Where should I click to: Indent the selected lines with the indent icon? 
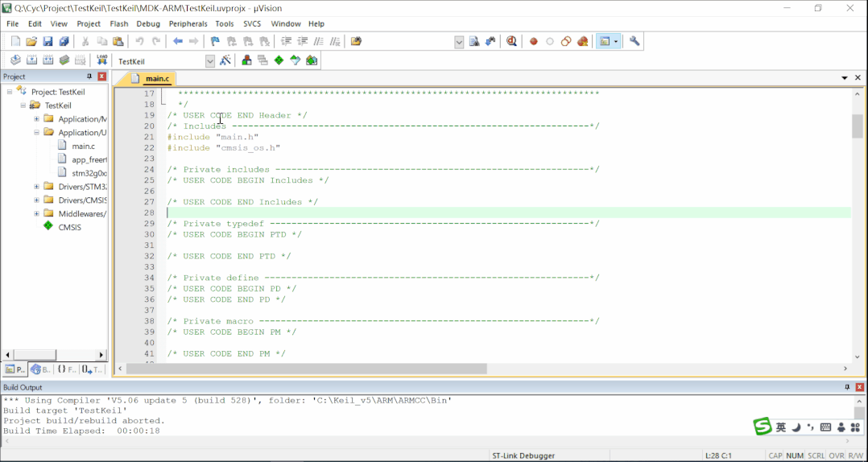point(286,42)
